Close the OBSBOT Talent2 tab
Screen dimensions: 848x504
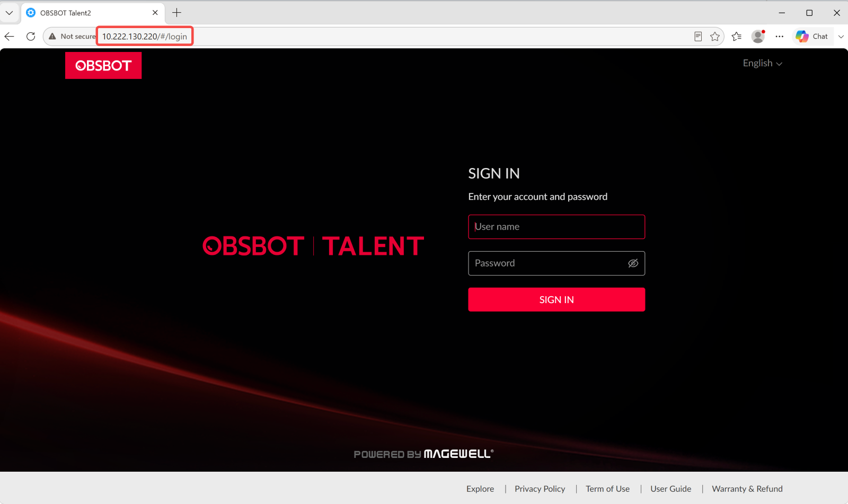point(155,13)
